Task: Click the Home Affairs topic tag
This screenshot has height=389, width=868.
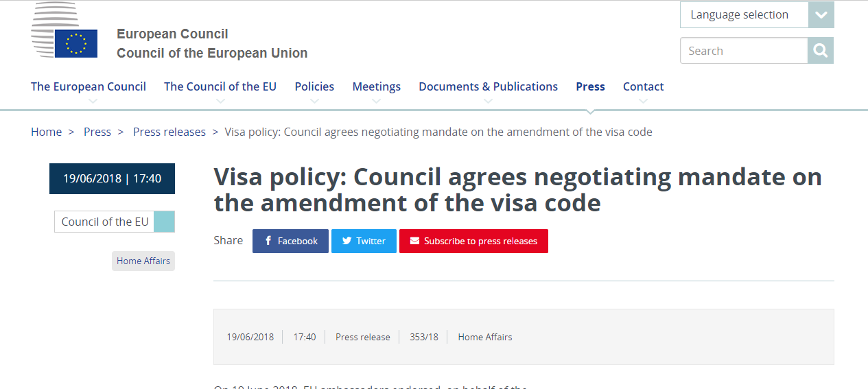Action: pyautogui.click(x=143, y=261)
